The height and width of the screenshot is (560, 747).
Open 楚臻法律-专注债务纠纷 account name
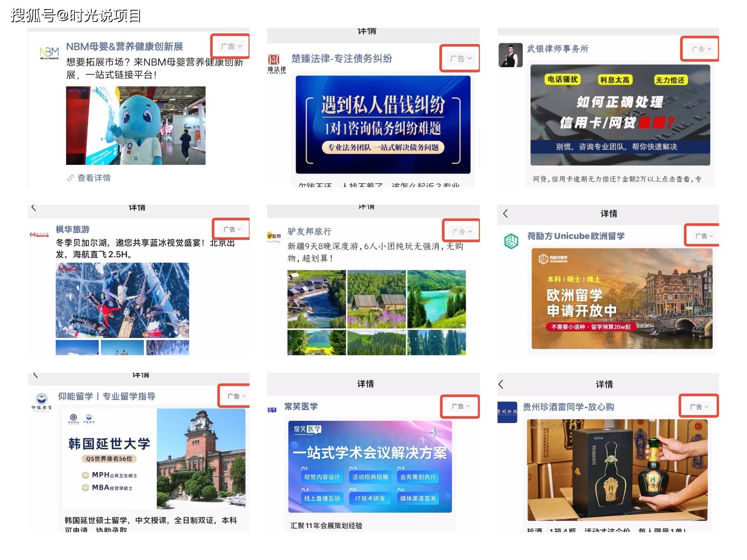[x=341, y=58]
